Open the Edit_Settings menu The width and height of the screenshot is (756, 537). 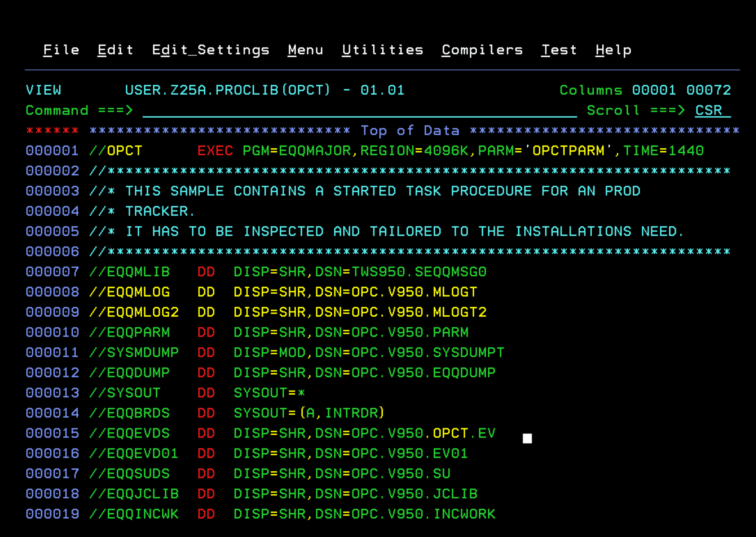click(x=211, y=49)
